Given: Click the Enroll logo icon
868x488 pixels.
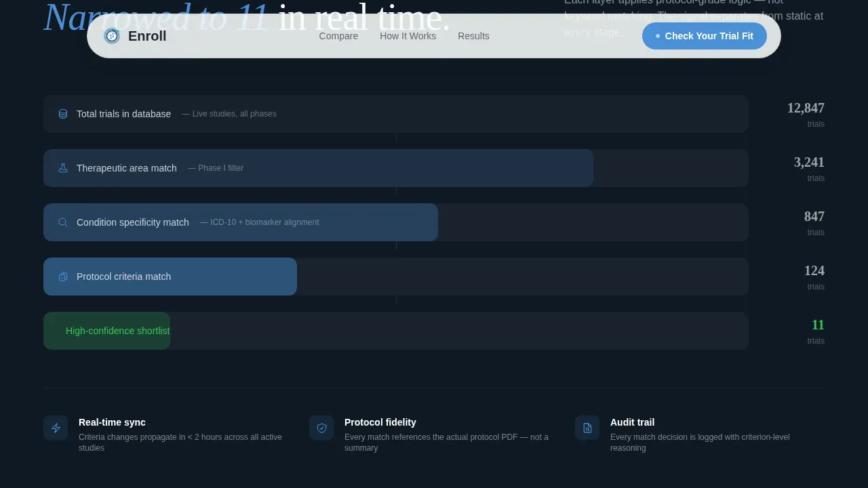Looking at the screenshot, I should (112, 36).
